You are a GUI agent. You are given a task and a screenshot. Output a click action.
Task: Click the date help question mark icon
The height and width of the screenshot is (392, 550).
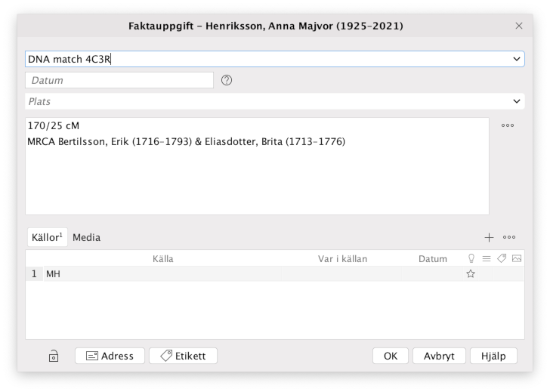click(x=226, y=80)
